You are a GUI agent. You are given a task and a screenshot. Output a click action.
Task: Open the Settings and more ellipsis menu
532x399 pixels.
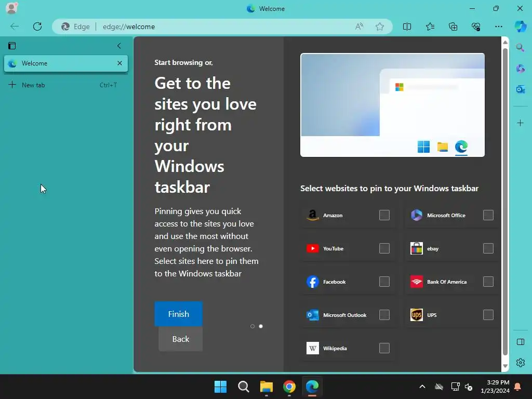498,26
